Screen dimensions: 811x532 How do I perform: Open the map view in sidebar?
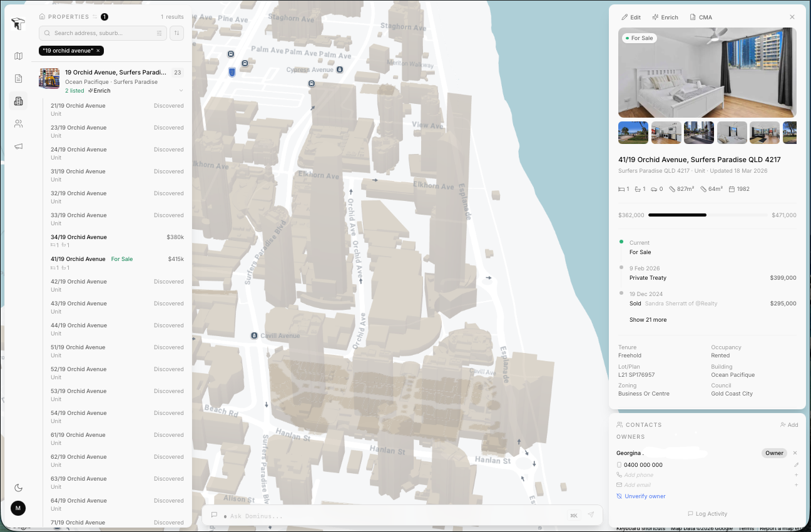[x=18, y=56]
